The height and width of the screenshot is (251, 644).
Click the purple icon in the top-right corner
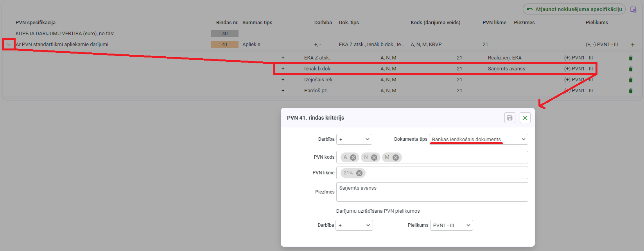coord(633,9)
